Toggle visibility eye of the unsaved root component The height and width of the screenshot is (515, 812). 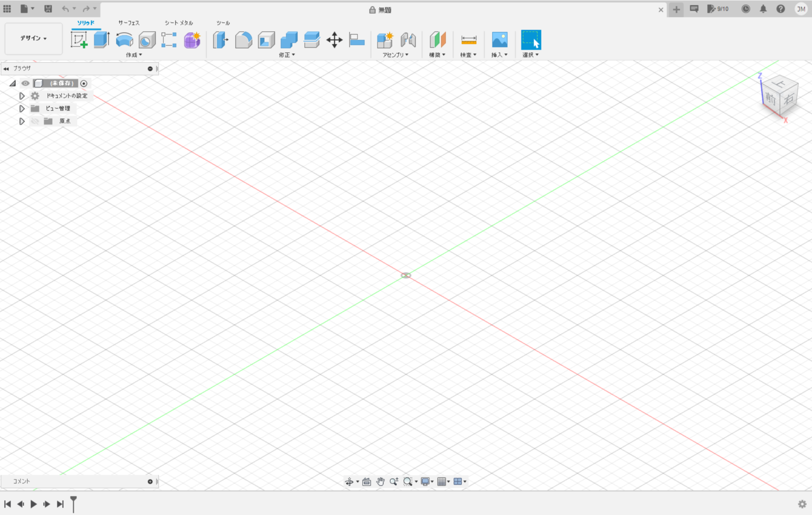pos(25,83)
